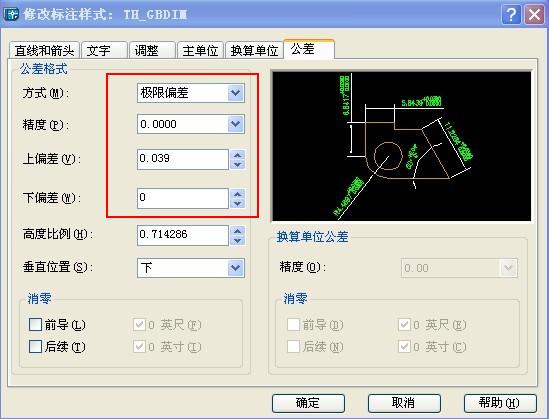Enable the 后续(T) zero suppression checkbox
Image resolution: width=549 pixels, height=419 pixels.
click(x=35, y=347)
